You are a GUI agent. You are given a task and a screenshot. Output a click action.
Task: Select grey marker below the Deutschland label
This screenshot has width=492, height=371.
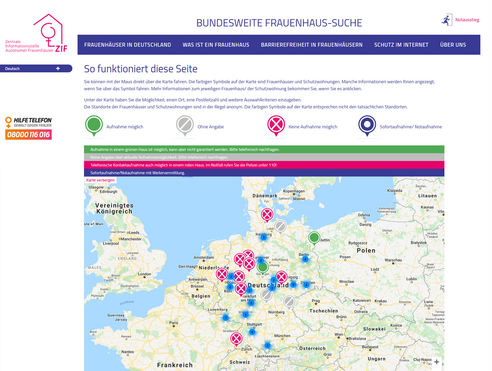266,295
